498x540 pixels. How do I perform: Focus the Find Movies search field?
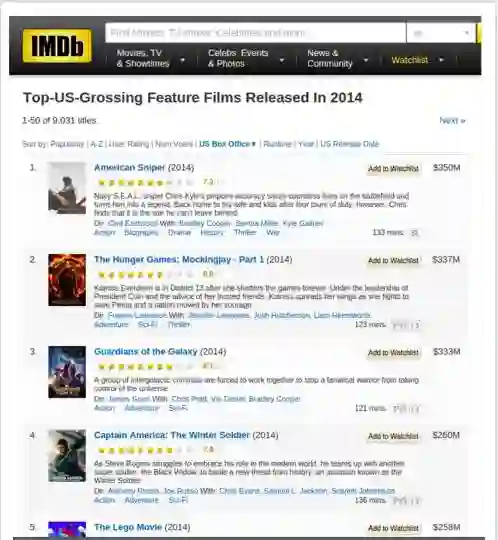coord(255,33)
